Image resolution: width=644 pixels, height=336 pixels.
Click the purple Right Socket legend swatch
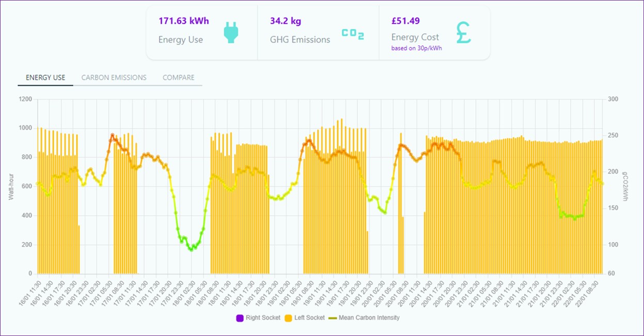click(x=240, y=318)
